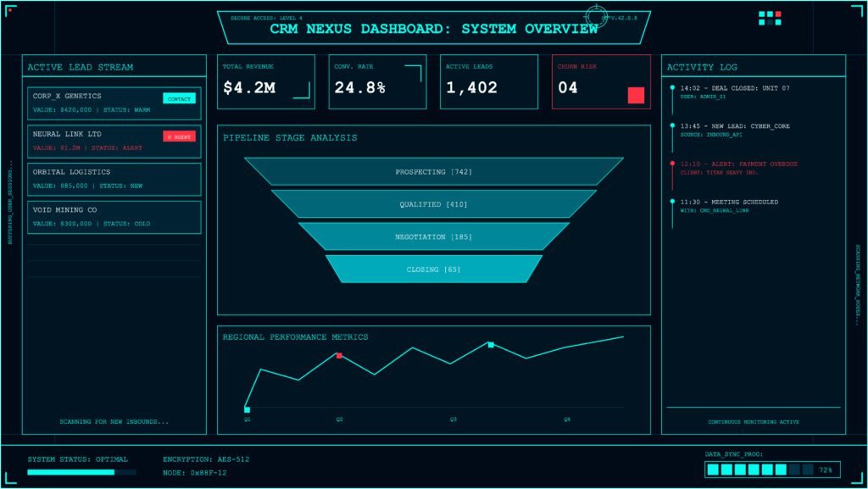Select the Prospecting [742] funnel stage

point(433,172)
